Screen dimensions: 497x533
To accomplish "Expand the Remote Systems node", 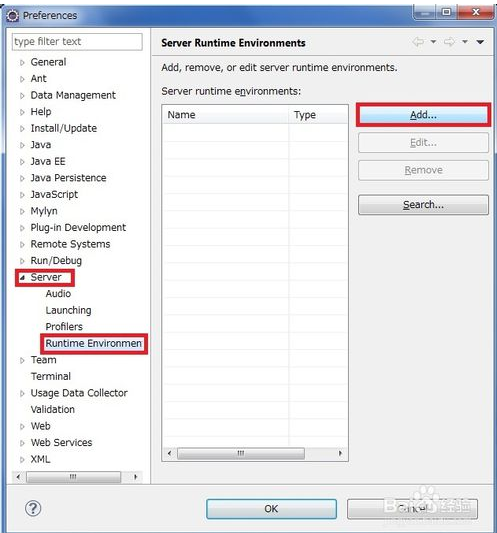I will [22, 245].
